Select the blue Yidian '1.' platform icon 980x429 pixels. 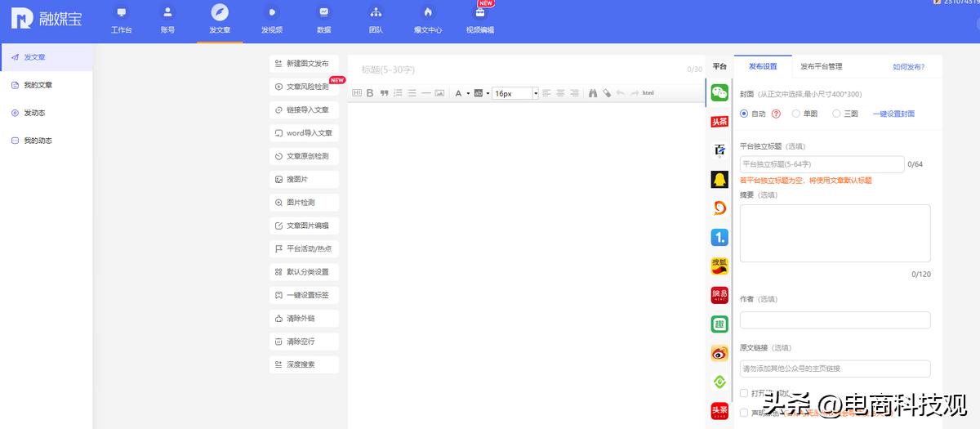719,238
